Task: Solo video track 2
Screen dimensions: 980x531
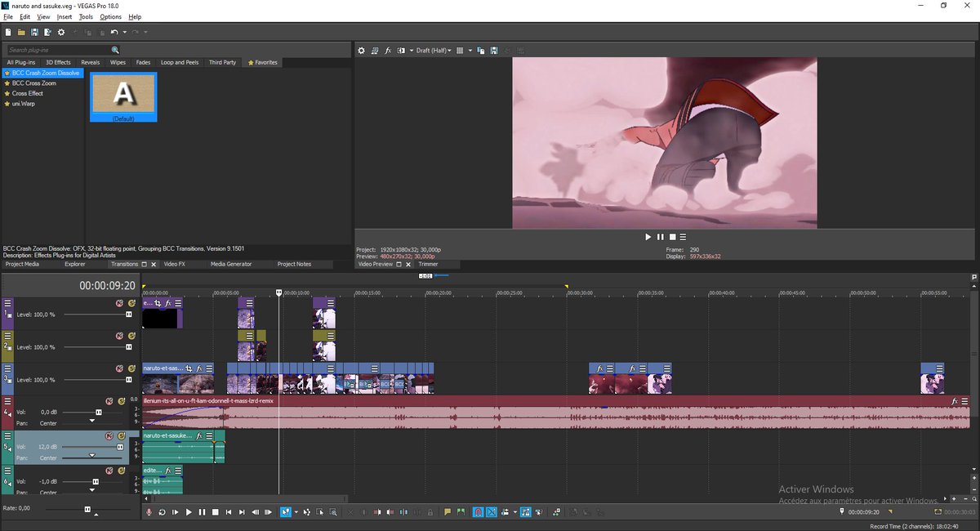Action: point(131,335)
